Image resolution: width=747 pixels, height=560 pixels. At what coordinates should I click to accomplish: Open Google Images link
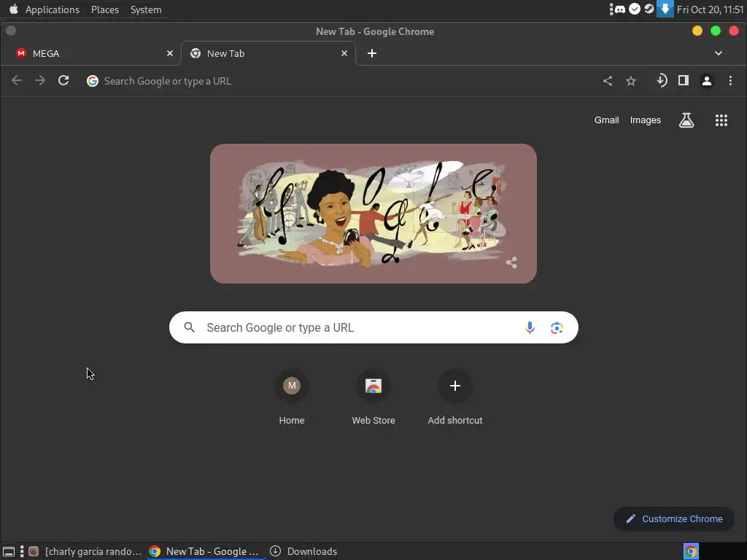pyautogui.click(x=646, y=120)
